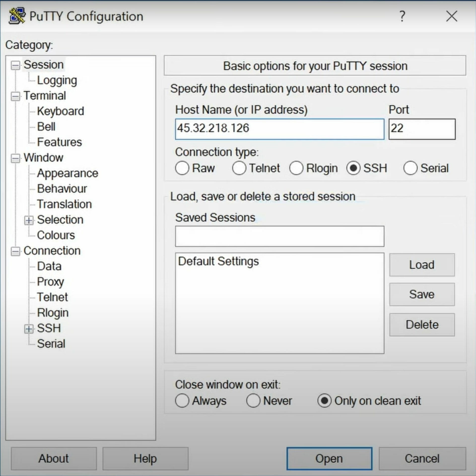Select the Raw connection type
This screenshot has width=476, height=476.
pos(182,168)
